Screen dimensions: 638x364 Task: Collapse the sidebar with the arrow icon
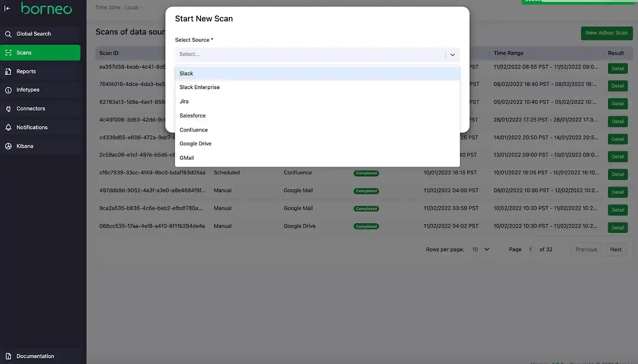pyautogui.click(x=7, y=8)
